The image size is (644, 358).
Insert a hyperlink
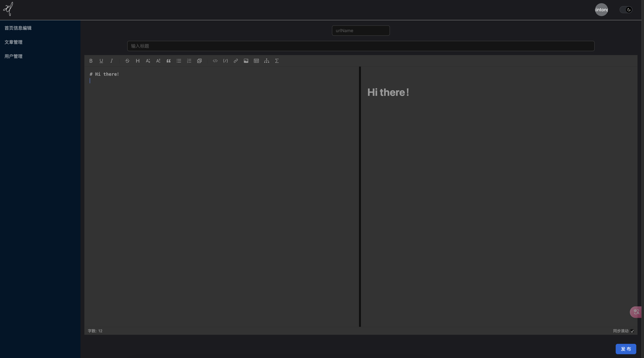coord(236,61)
